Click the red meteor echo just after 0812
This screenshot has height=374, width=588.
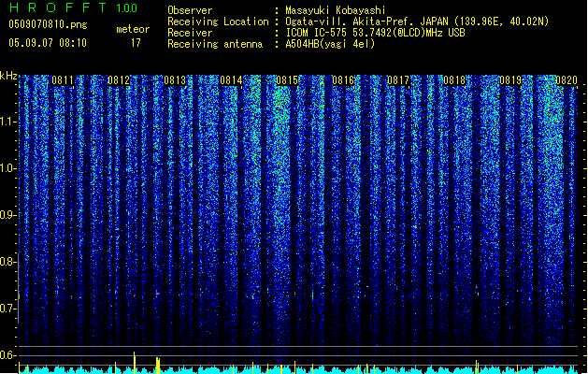[135, 295]
